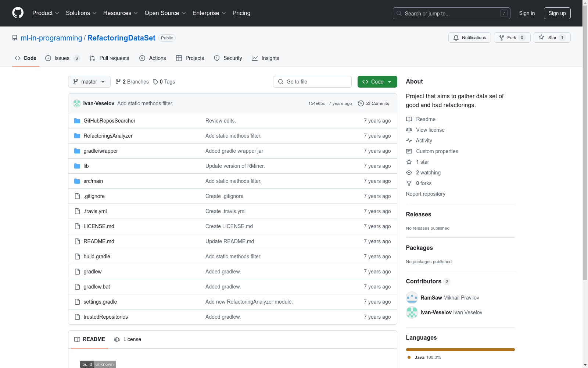Expand the green Code dropdown button

tap(377, 82)
